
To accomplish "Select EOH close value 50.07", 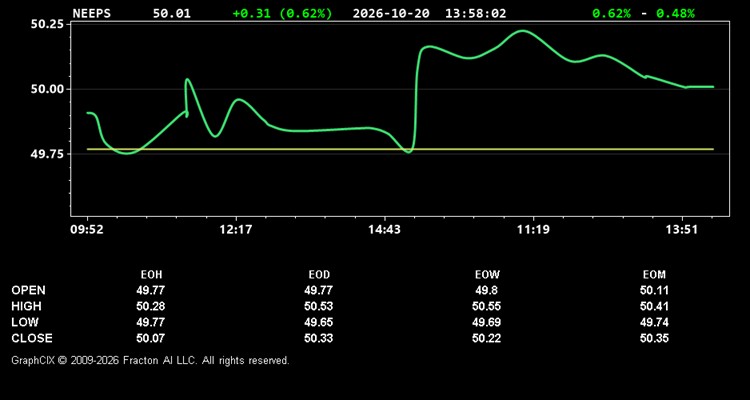I will [x=151, y=338].
